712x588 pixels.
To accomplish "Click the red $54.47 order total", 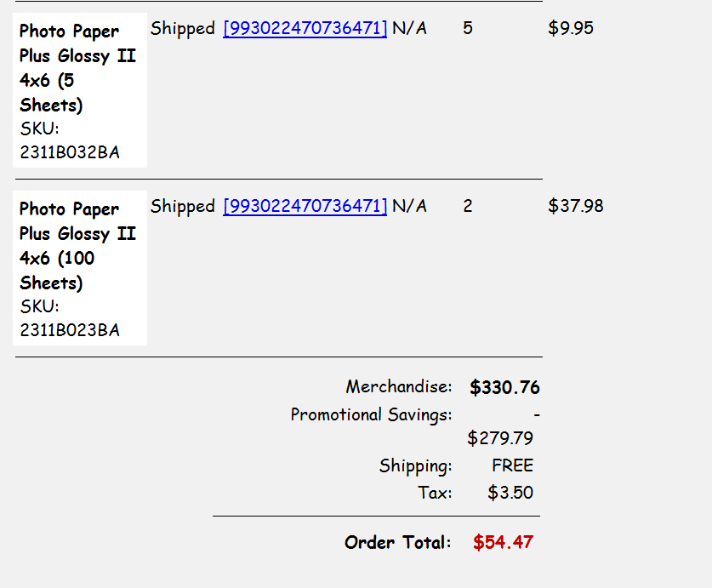I will coord(503,543).
